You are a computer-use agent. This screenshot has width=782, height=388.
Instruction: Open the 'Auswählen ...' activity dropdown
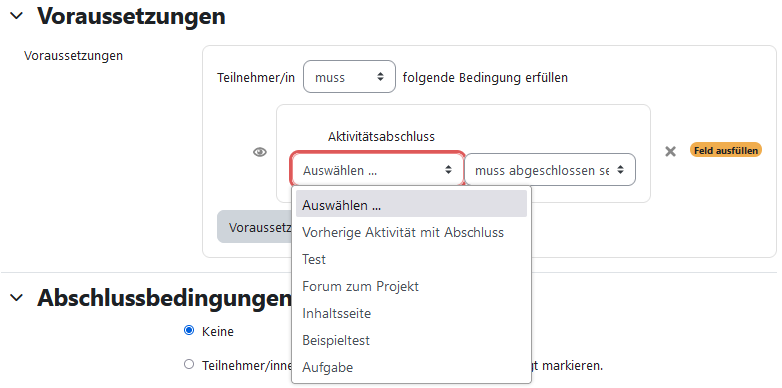378,170
